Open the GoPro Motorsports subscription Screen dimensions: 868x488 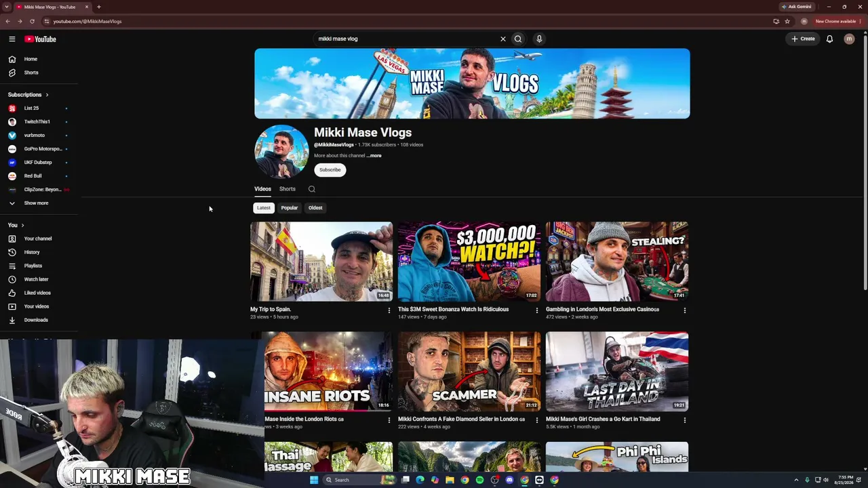(37, 148)
